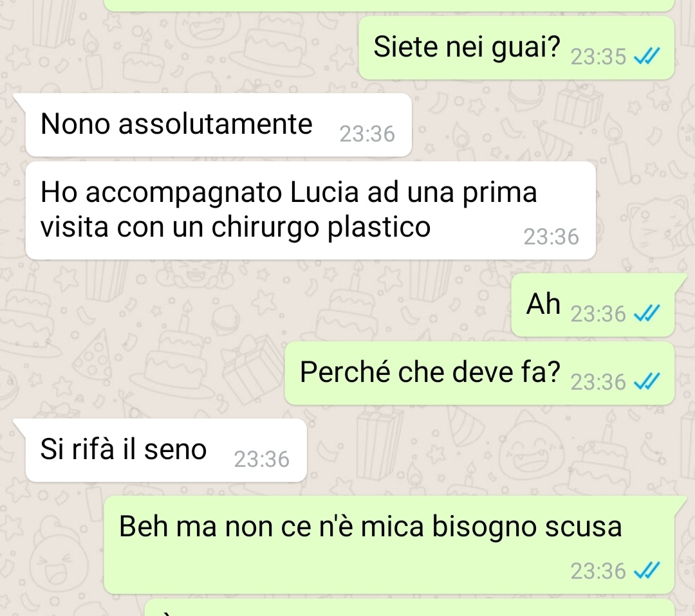Tap 23:36 timestamp on 'Nono assolutamente'

[x=367, y=134]
